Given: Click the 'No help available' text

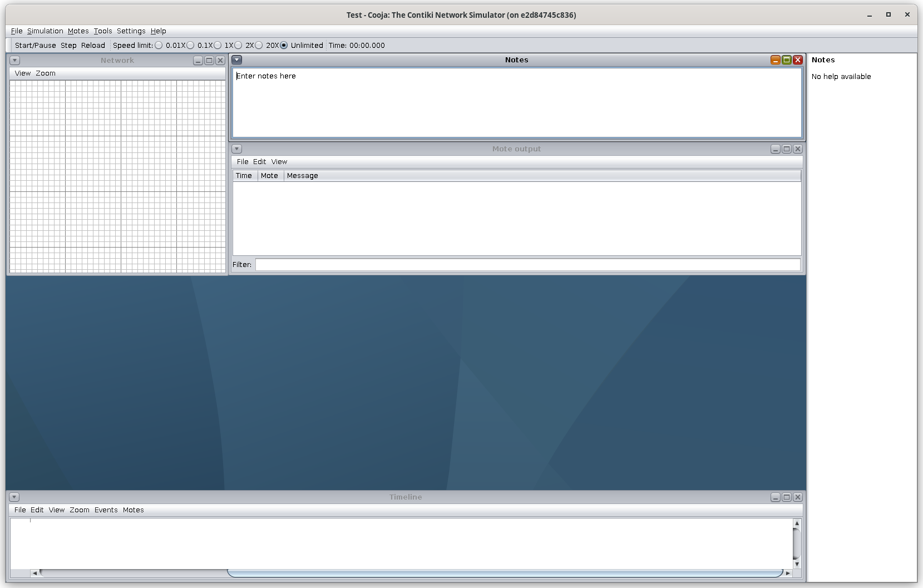Looking at the screenshot, I should (x=841, y=77).
